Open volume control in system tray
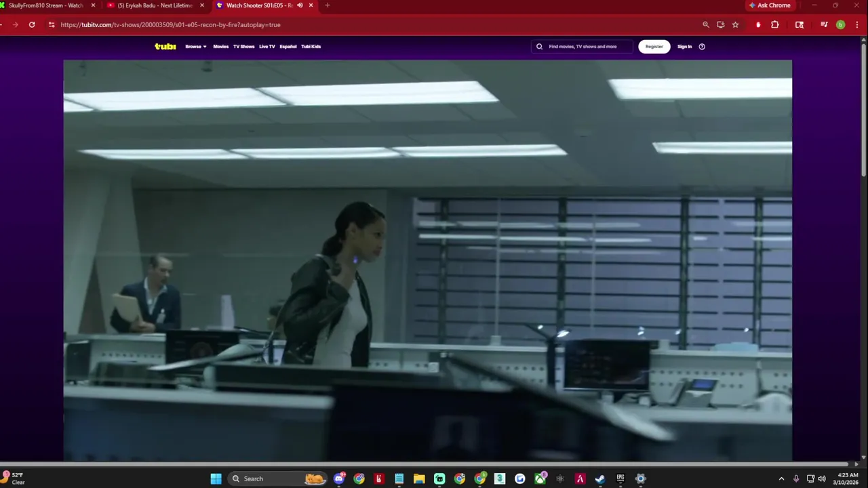This screenshot has height=488, width=868. tap(822, 479)
